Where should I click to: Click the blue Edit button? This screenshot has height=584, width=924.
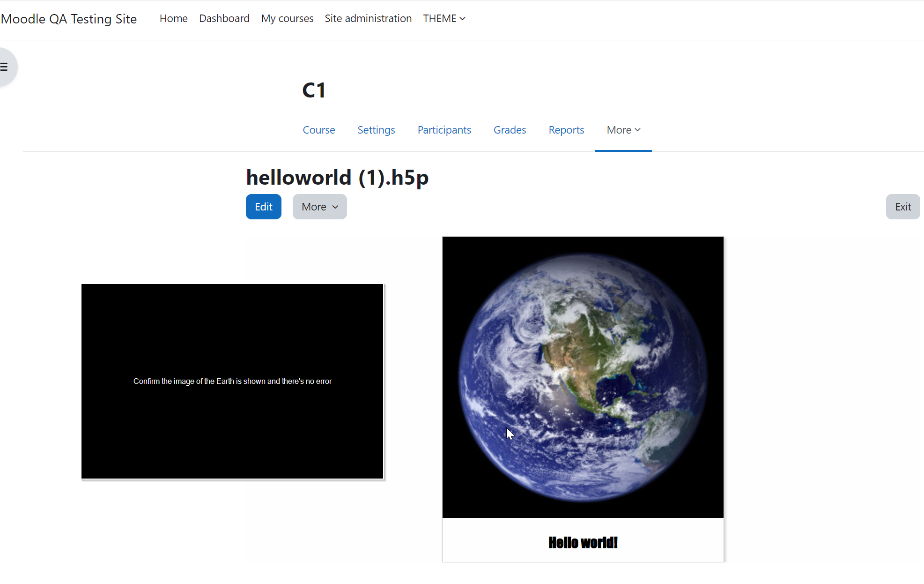click(264, 207)
